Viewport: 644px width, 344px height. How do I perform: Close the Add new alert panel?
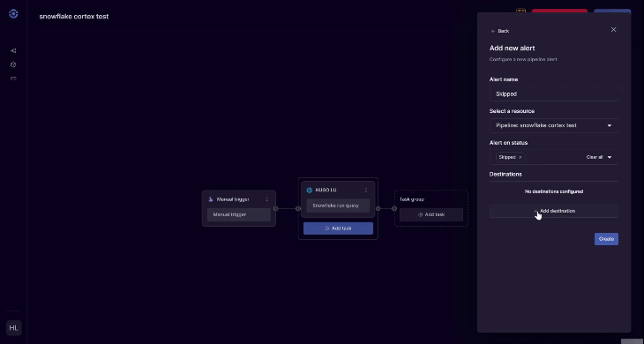tap(614, 30)
